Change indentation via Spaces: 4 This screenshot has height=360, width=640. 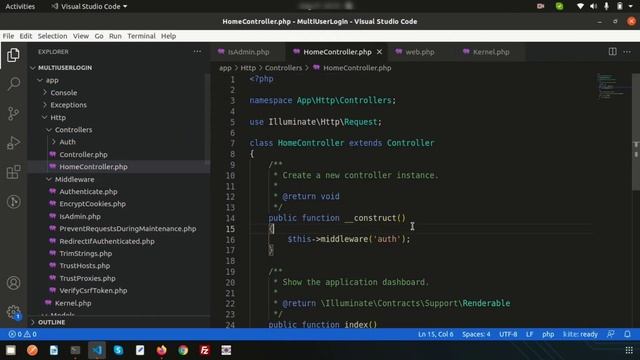pos(476,334)
